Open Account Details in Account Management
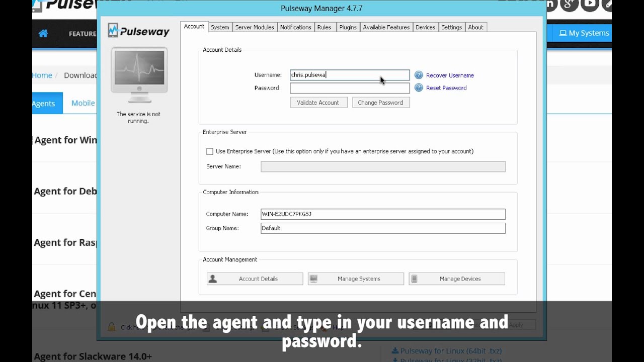The image size is (644, 362). point(255,279)
